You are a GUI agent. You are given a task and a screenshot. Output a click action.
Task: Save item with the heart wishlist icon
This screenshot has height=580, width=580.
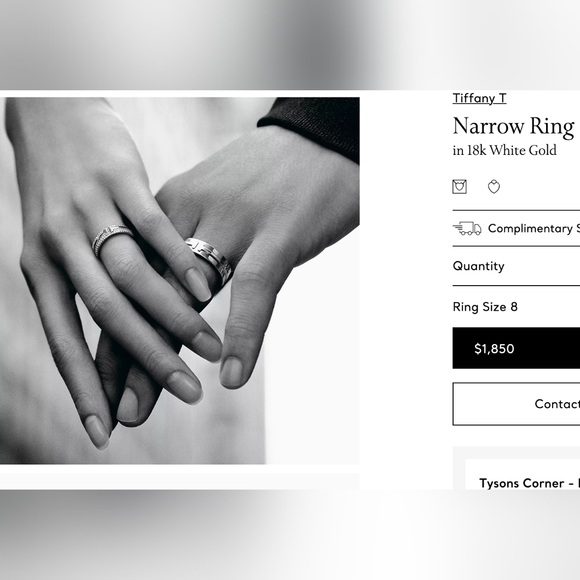click(x=494, y=187)
